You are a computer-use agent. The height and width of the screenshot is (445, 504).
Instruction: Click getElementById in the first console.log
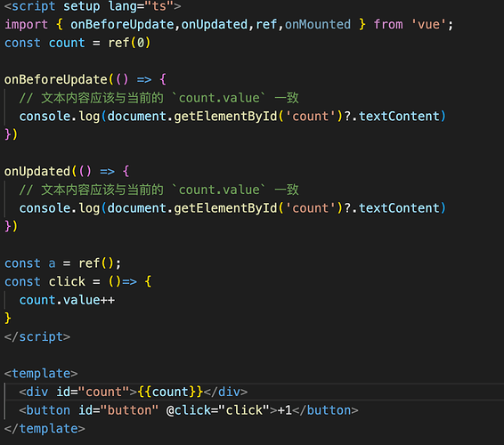click(x=225, y=117)
